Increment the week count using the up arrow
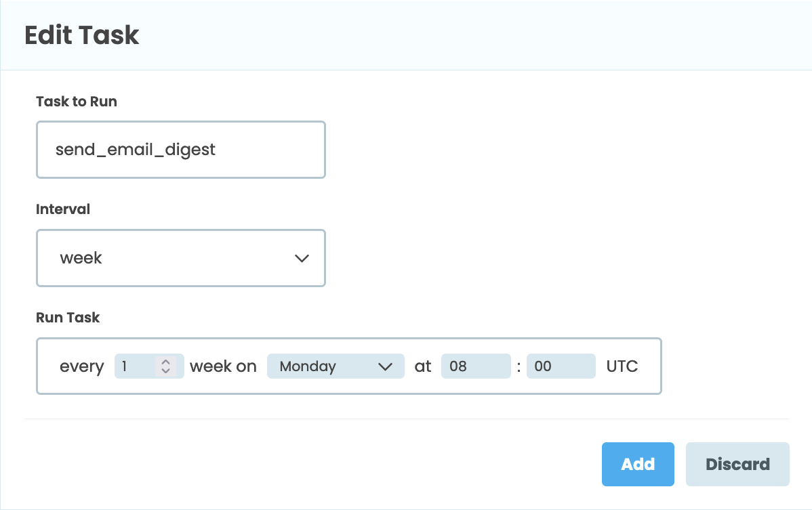 tap(165, 362)
